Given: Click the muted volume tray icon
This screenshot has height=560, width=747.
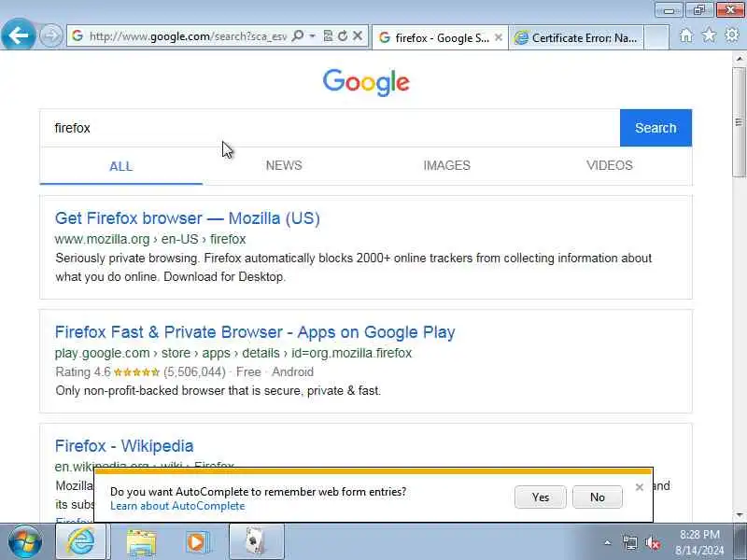Looking at the screenshot, I should click(652, 543).
